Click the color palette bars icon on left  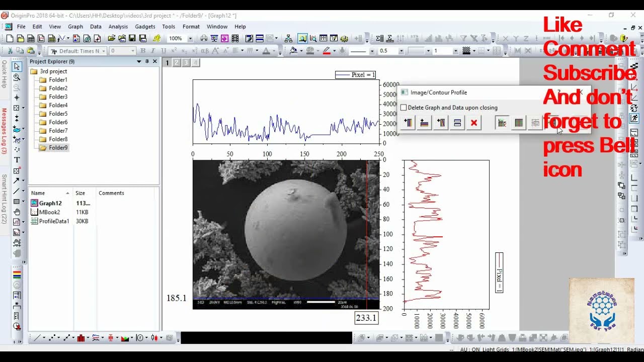pos(17,275)
